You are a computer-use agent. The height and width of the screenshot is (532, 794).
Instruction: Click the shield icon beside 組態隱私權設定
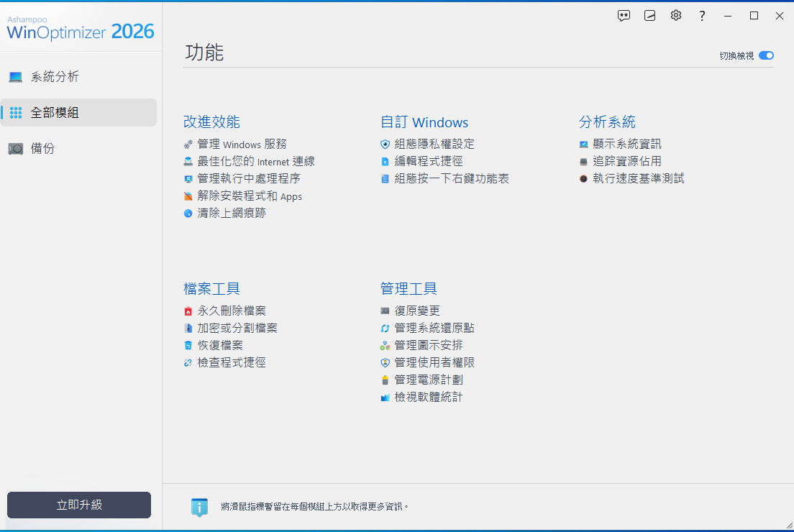385,145
